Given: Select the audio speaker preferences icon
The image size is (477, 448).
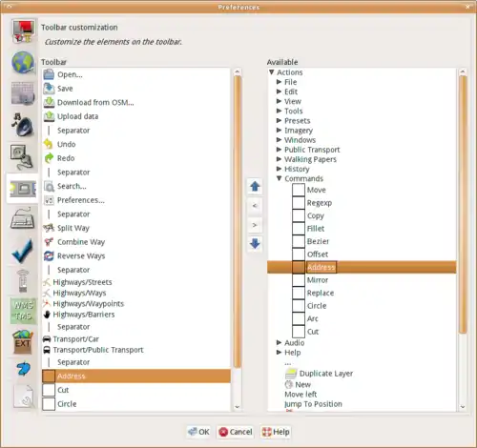Looking at the screenshot, I should click(23, 125).
